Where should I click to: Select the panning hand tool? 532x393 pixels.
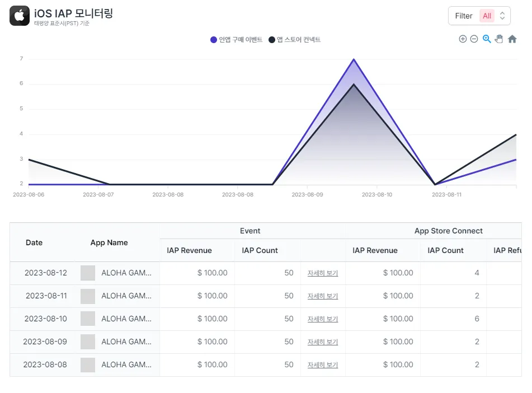pos(499,39)
